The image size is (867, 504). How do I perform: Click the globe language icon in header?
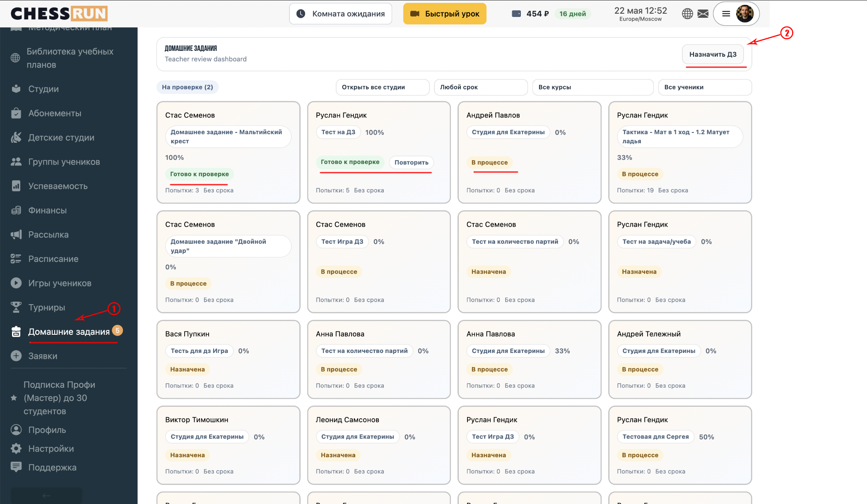click(x=687, y=14)
